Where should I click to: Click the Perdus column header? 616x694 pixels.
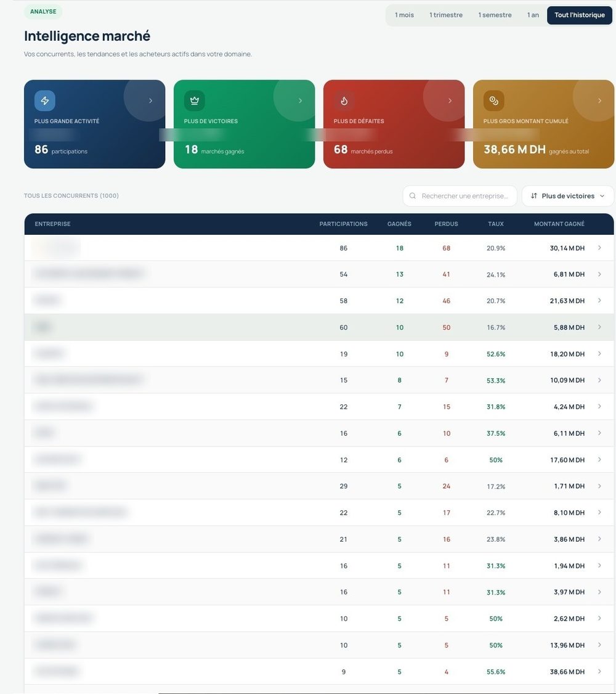pos(446,224)
